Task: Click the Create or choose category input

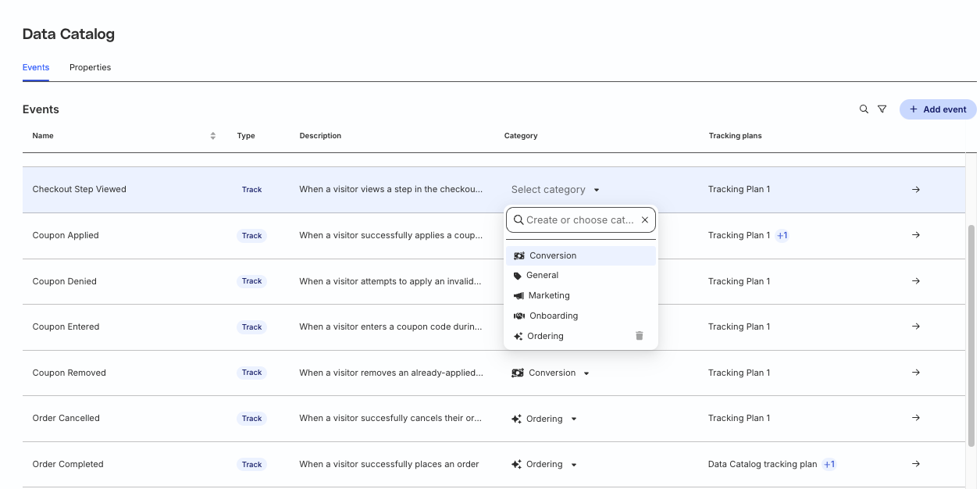Action: [580, 220]
